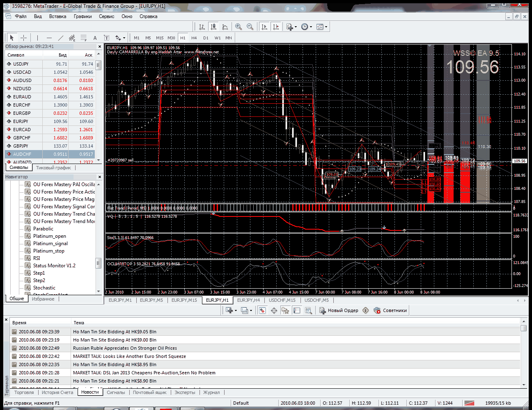Select the text tool marked A
Viewport: 532px width, 410px height.
95,38
